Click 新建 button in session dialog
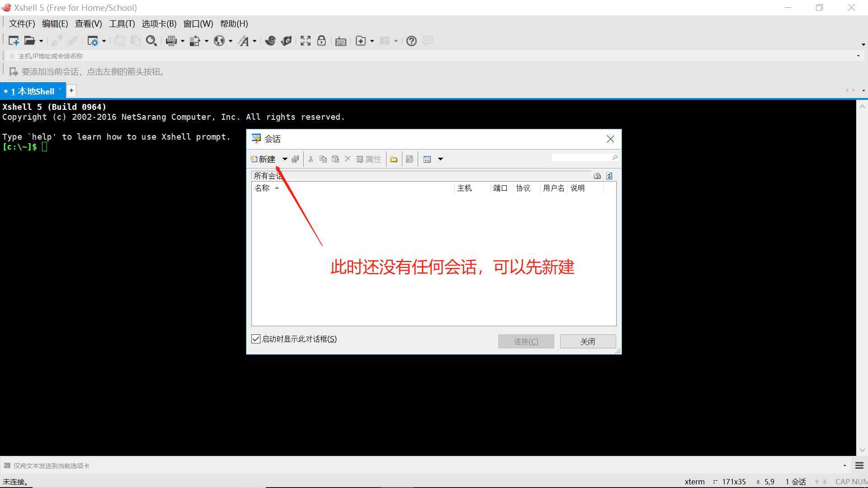The height and width of the screenshot is (488, 868). [263, 159]
